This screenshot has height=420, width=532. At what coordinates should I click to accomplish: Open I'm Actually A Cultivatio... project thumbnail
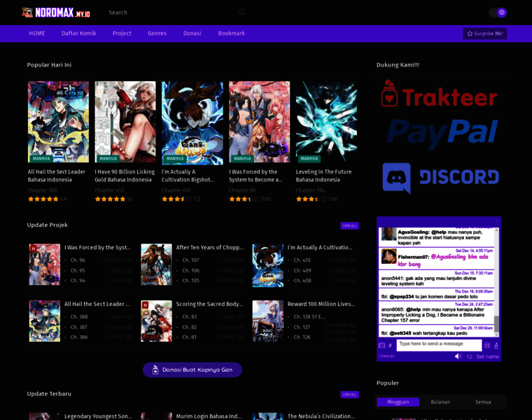[x=268, y=265]
